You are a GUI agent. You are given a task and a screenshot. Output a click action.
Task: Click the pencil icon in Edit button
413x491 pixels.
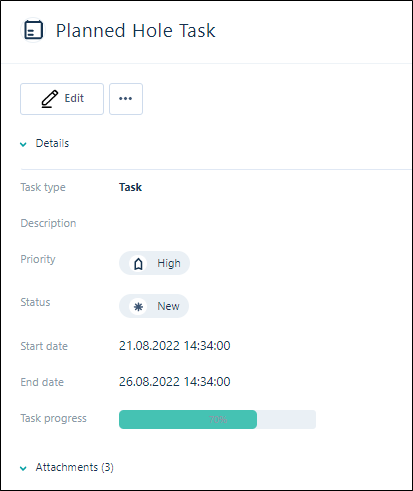tap(50, 99)
